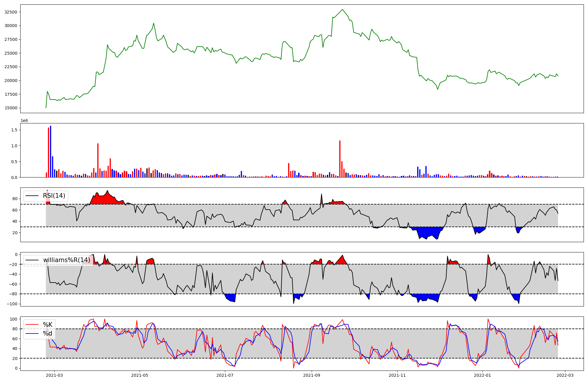Select the 2021-05 date tick label
The image size is (588, 382).
pyautogui.click(x=140, y=375)
